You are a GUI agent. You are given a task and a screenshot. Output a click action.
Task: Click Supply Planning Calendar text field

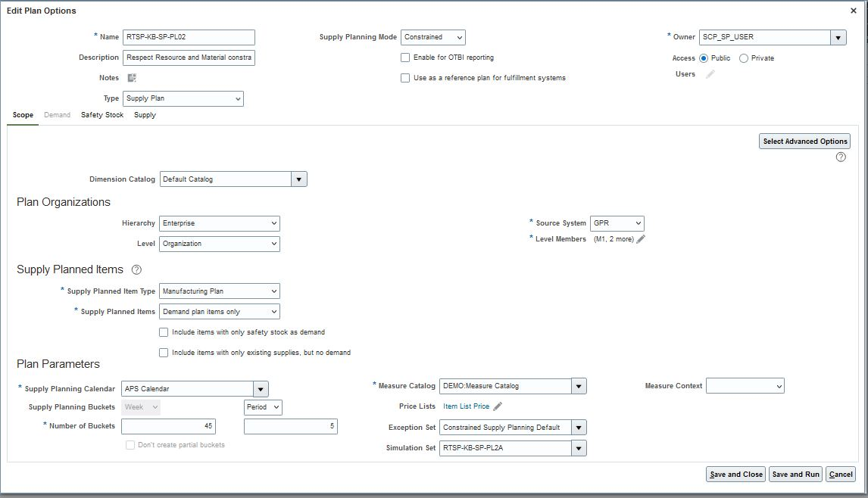coord(187,389)
